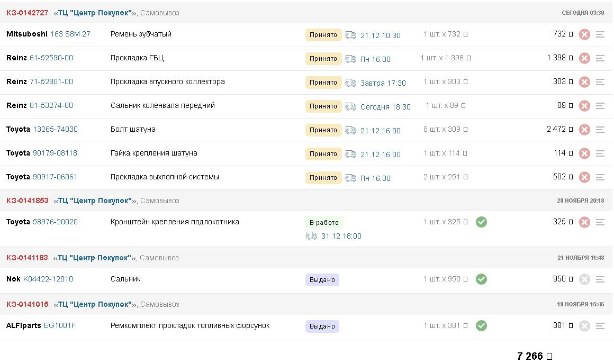Viewport: 614px width, 364px height.
Task: Open part number 90917-06061
Action: pyautogui.click(x=55, y=177)
